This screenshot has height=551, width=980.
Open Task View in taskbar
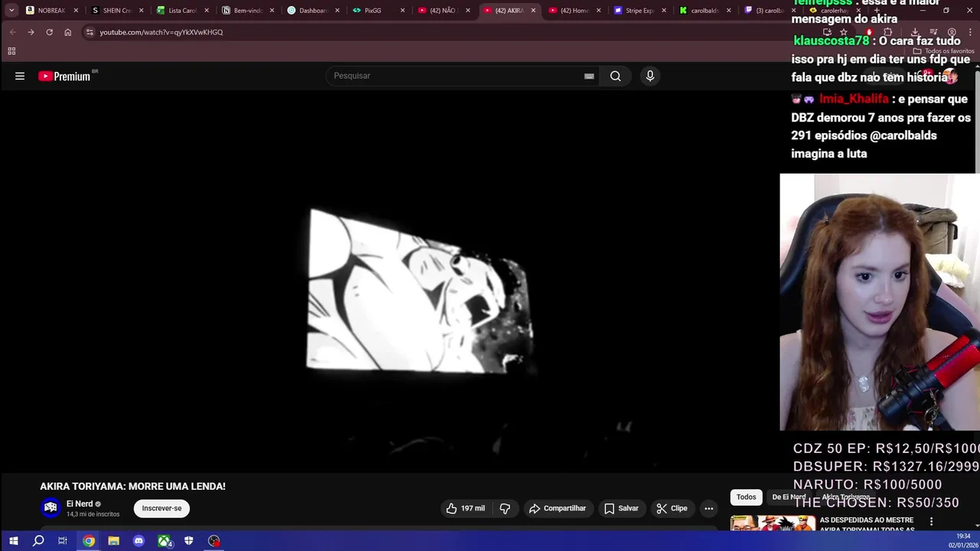pos(63,541)
